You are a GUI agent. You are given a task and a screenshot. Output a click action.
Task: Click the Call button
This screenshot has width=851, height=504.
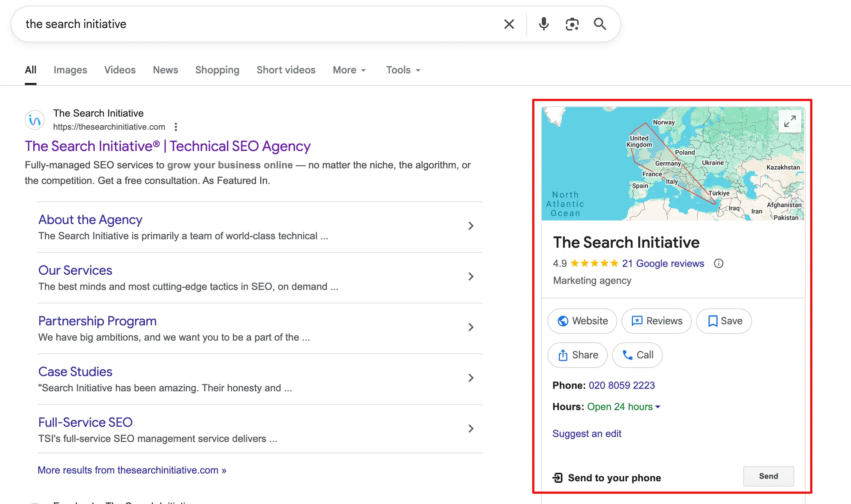637,355
